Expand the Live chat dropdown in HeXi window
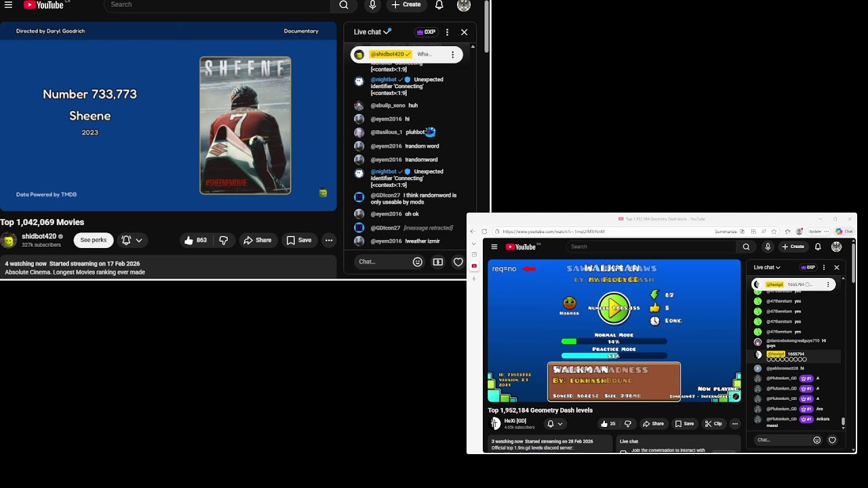Viewport: 868px width, 488px height. click(x=767, y=267)
